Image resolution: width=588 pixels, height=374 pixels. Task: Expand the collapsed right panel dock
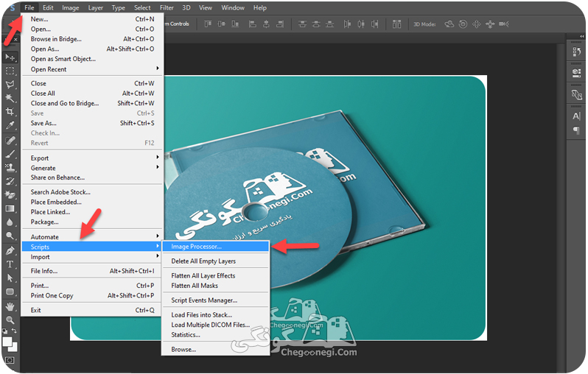(x=581, y=36)
